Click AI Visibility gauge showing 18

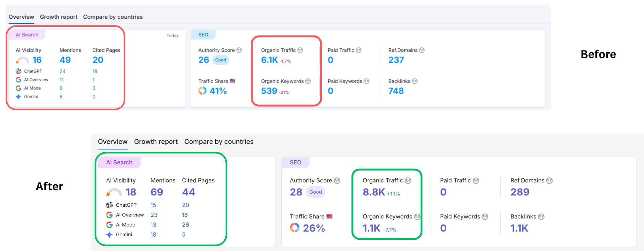(x=114, y=192)
